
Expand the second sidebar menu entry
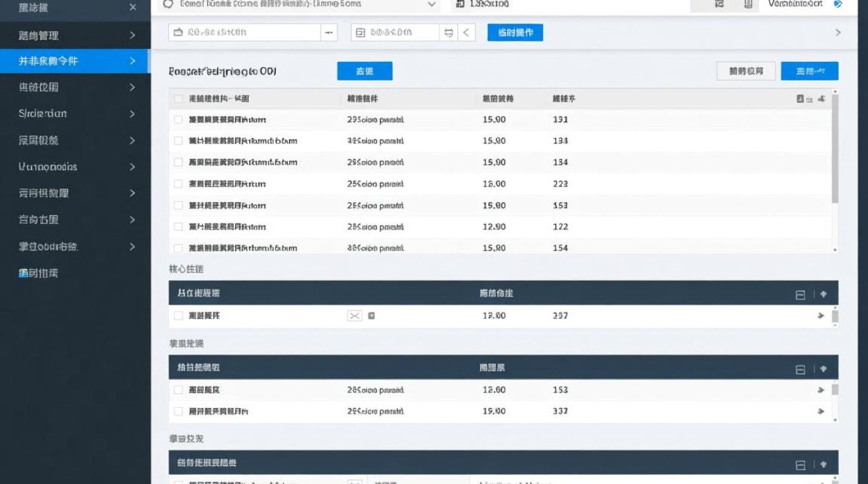pos(74,35)
